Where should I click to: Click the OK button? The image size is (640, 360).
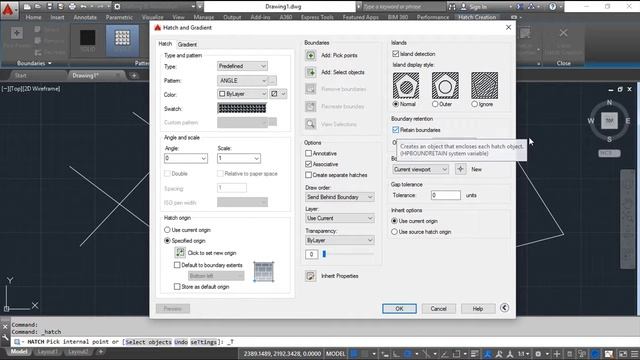399,309
